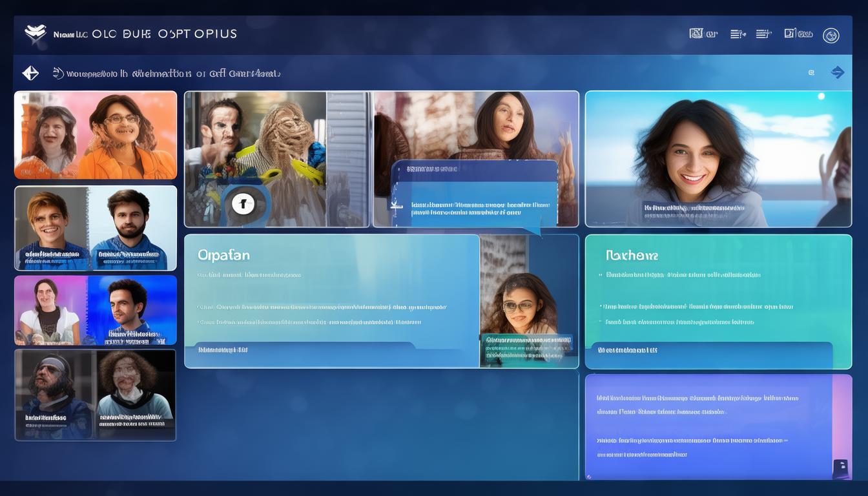Click the round swirl icon beside the breadcrumb text
This screenshot has width=868, height=496.
click(58, 73)
